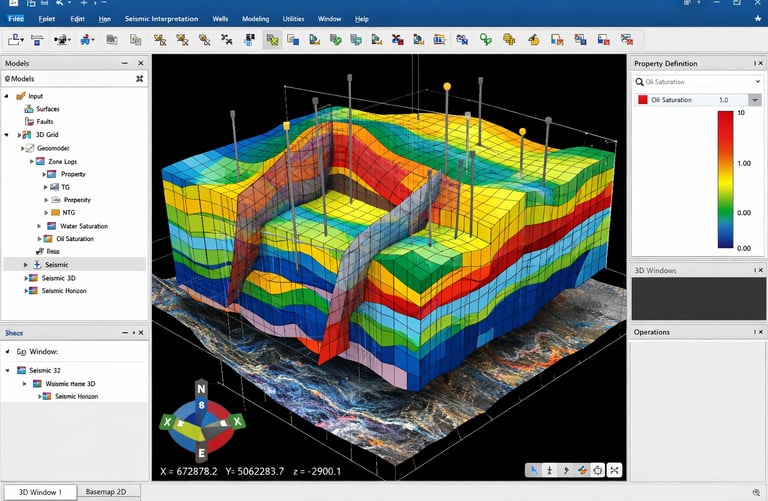Switch to the 3D Window 1 tab
768x501 pixels.
coord(40,492)
